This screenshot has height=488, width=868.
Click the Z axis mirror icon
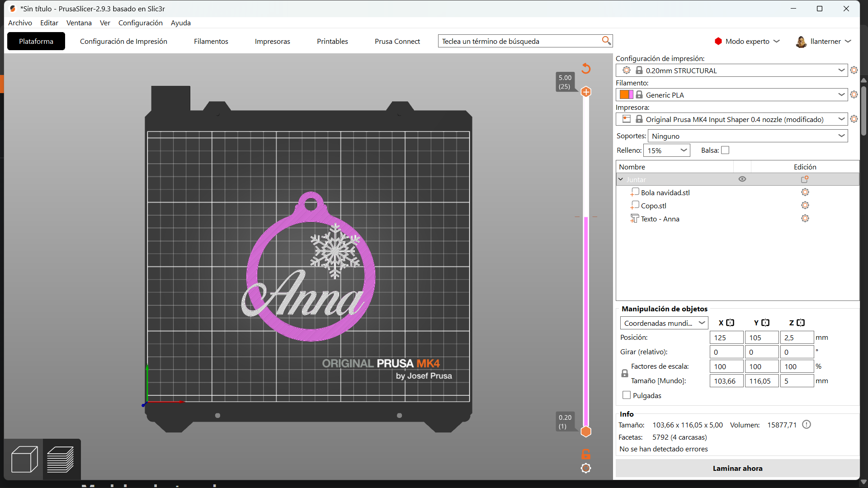(x=801, y=323)
